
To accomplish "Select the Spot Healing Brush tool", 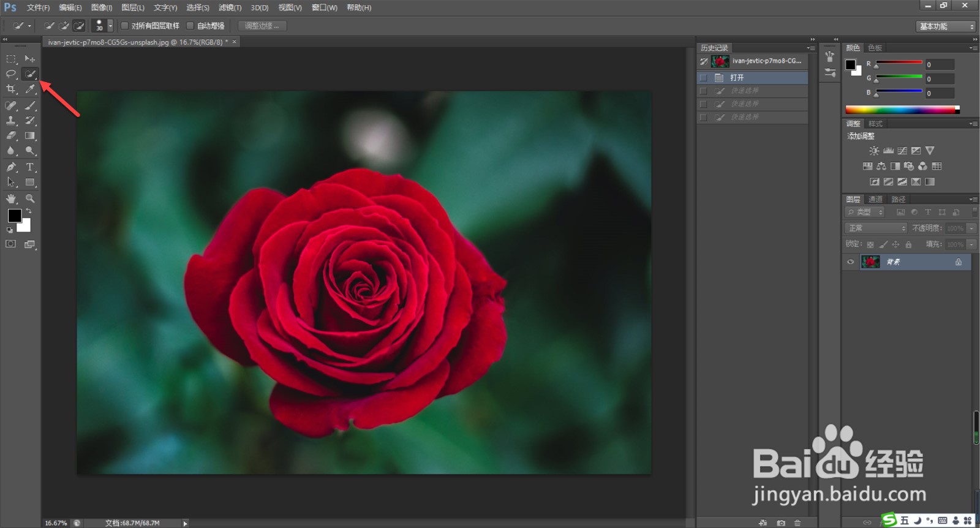I will click(11, 105).
